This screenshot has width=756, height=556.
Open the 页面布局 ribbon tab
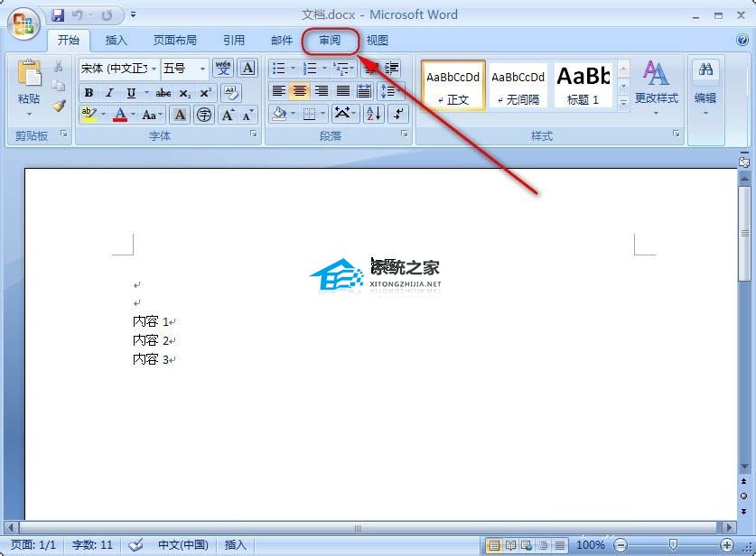tap(174, 40)
